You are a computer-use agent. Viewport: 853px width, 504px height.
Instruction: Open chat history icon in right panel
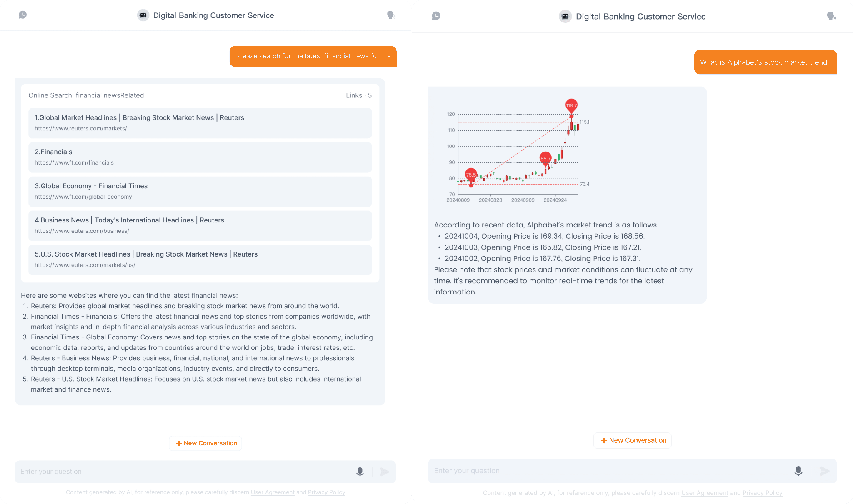pyautogui.click(x=436, y=16)
